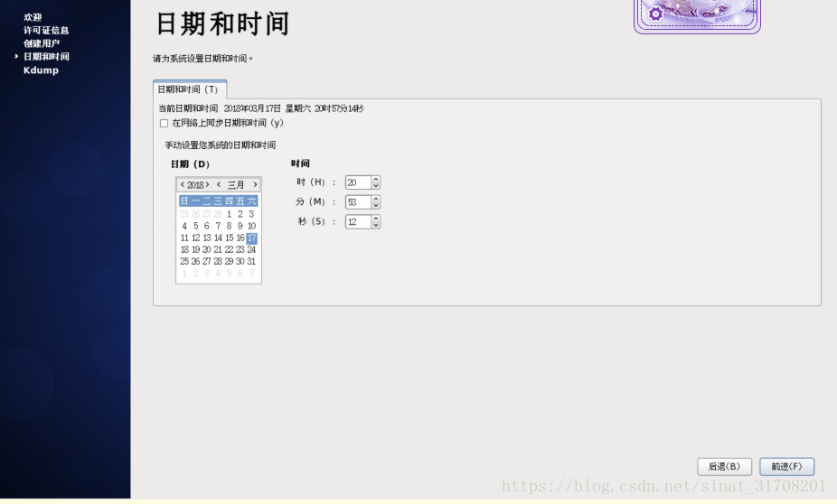This screenshot has height=504, width=837.
Task: Click the 日期 (D) heading
Action: tap(190, 164)
